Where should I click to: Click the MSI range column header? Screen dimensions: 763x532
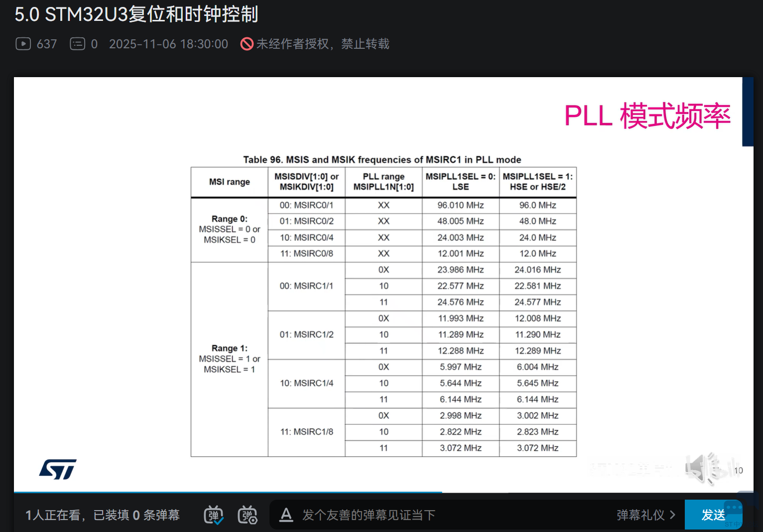click(230, 182)
